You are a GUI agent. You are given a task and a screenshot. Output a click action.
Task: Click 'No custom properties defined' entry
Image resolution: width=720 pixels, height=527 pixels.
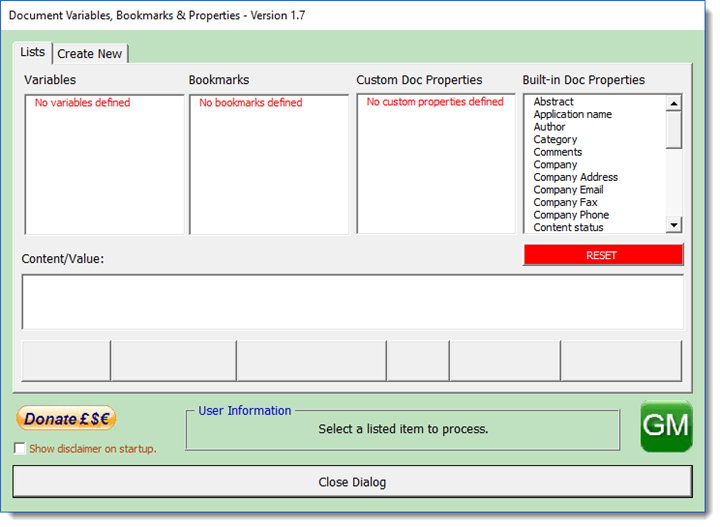click(435, 101)
